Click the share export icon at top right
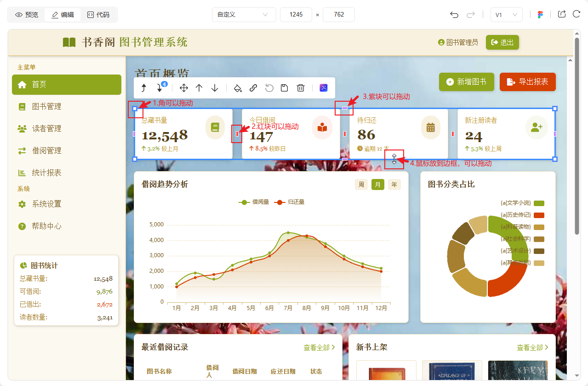 [x=561, y=14]
